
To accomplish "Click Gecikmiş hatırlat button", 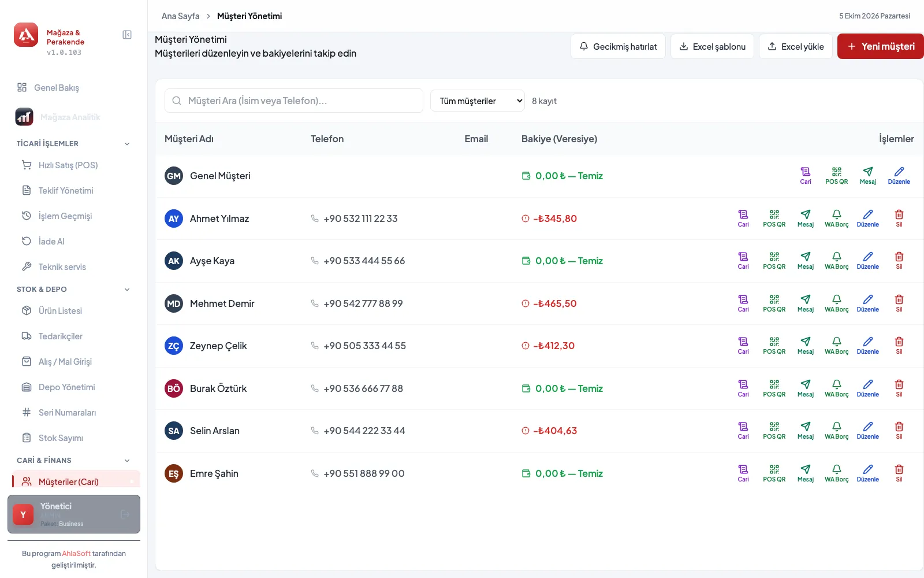I will click(618, 46).
